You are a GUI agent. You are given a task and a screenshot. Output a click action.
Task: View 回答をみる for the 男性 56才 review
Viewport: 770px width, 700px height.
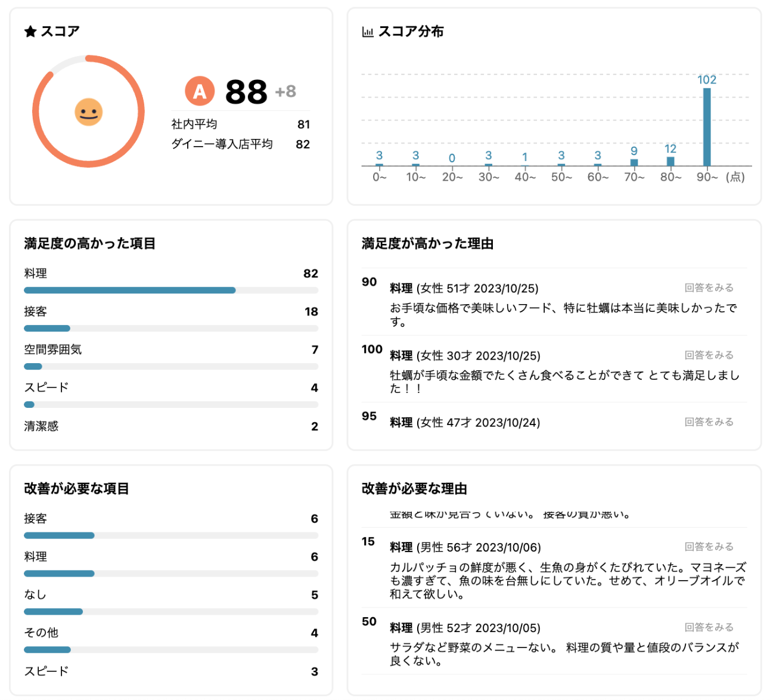709,546
